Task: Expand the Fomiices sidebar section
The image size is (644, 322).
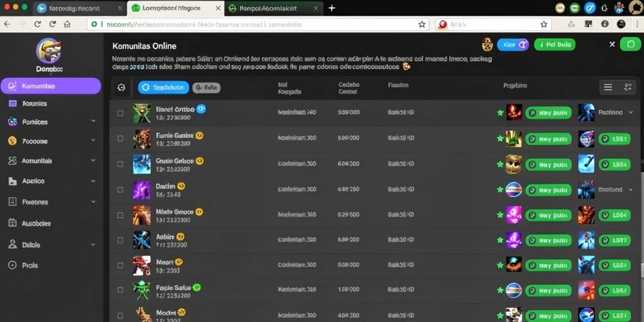Action: pyautogui.click(x=93, y=121)
